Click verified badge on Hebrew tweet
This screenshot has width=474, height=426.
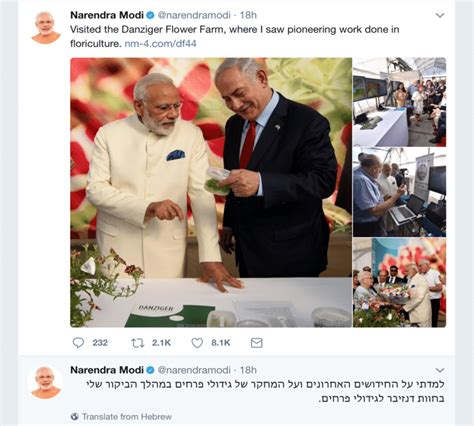pyautogui.click(x=150, y=370)
